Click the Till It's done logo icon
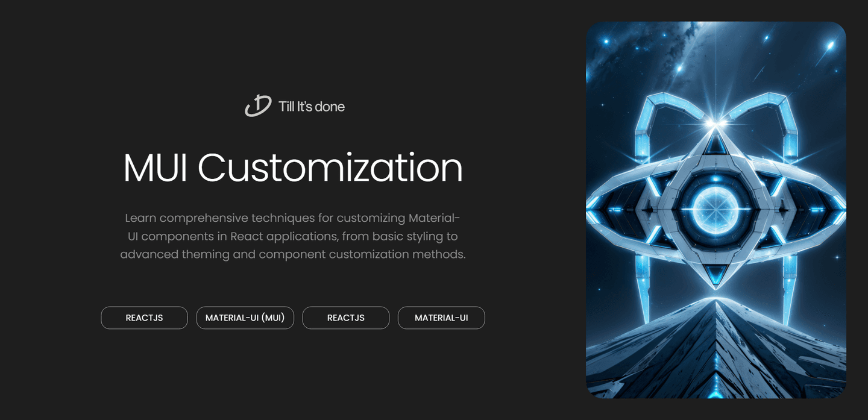Viewport: 868px width, 420px height. pos(258,106)
